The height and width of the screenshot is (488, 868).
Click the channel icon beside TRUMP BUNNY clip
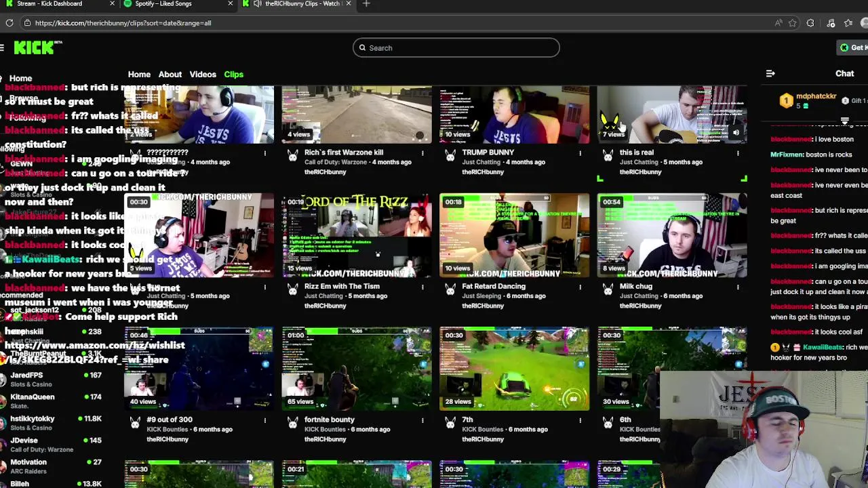(450, 156)
